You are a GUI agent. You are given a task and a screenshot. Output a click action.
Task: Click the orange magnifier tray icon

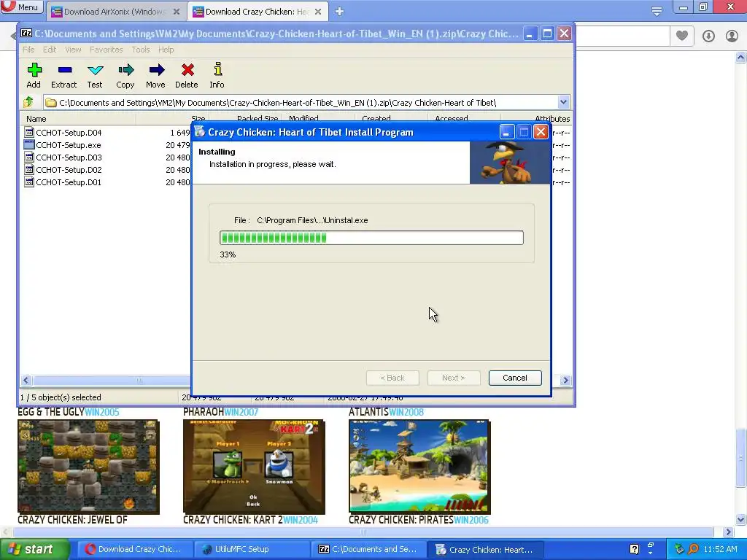coord(693,549)
